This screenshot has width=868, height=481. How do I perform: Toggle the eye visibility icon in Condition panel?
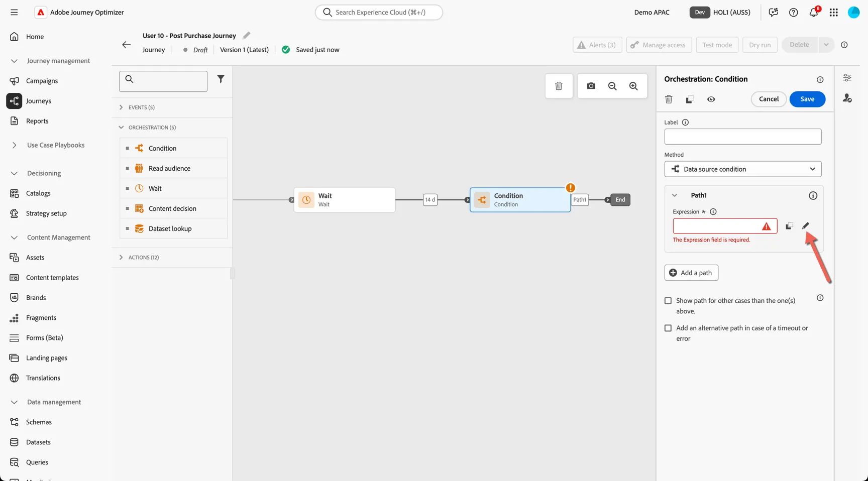[x=711, y=99]
